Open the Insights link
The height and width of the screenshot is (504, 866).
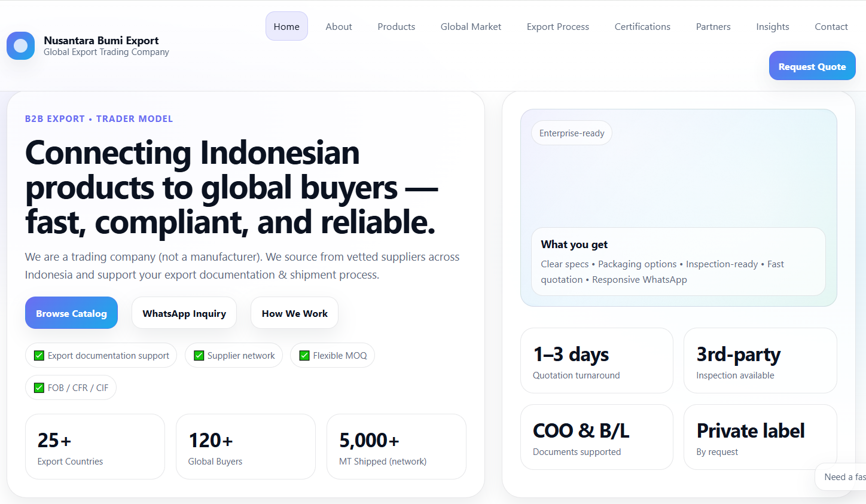point(772,27)
